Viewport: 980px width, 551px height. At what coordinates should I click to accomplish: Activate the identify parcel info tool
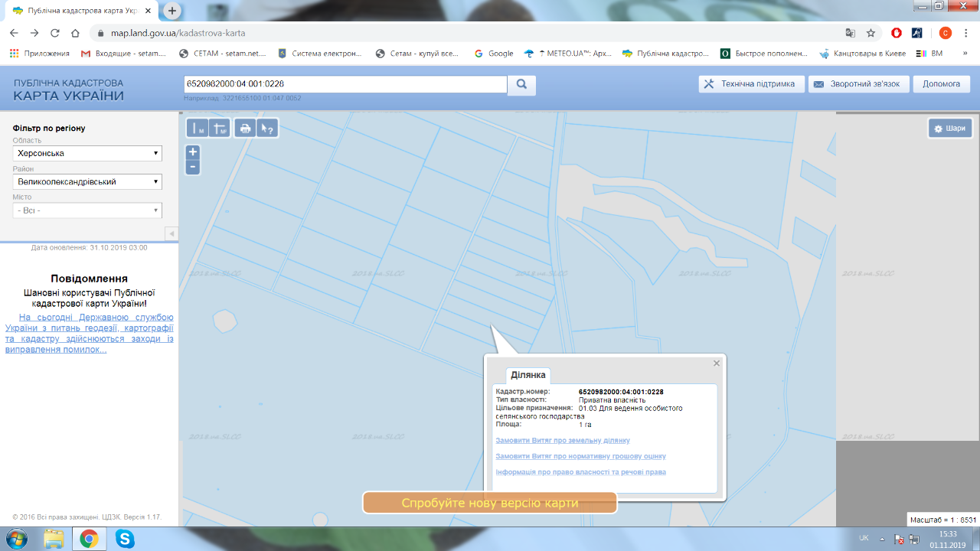pos(267,129)
